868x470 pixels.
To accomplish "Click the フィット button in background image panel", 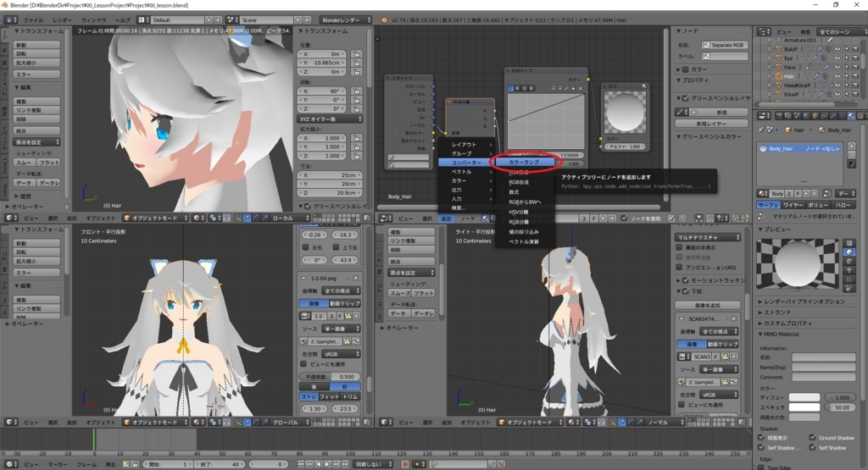I will click(x=330, y=396).
